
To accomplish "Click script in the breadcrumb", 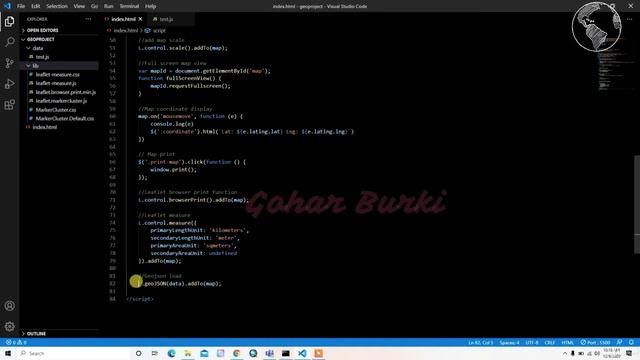I will pyautogui.click(x=159, y=31).
